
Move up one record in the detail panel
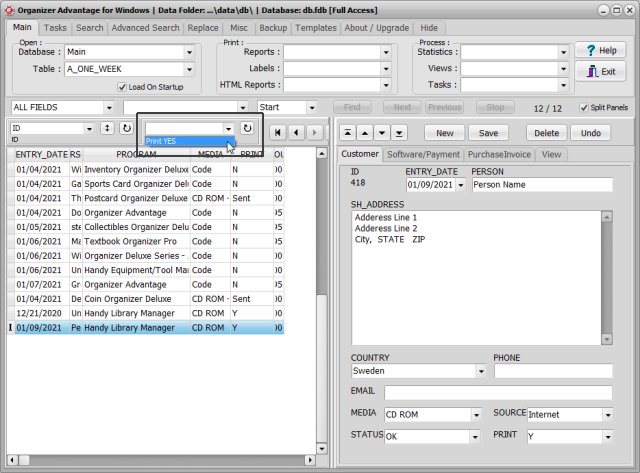coord(365,133)
